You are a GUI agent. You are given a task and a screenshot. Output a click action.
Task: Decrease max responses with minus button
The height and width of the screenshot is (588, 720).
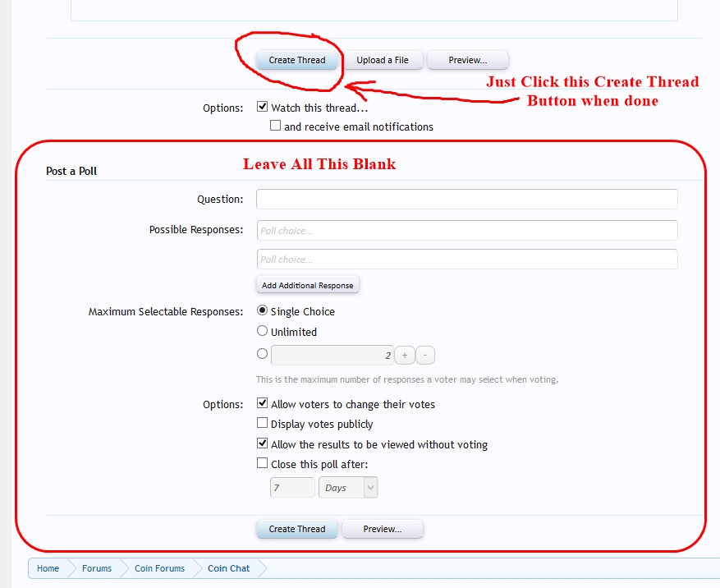click(425, 356)
